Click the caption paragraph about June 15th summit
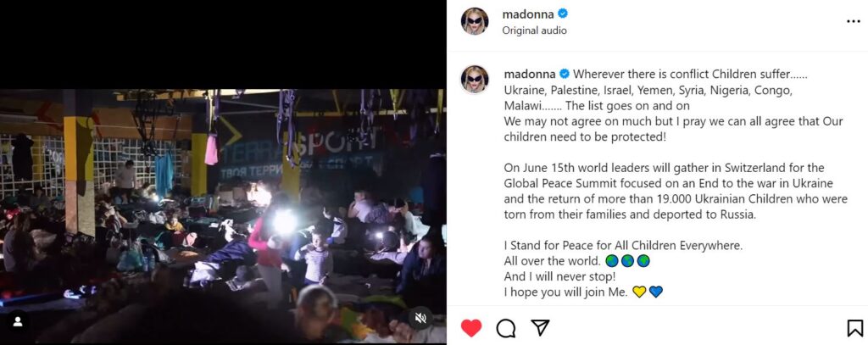Image resolution: width=868 pixels, height=345 pixels. pos(676,191)
